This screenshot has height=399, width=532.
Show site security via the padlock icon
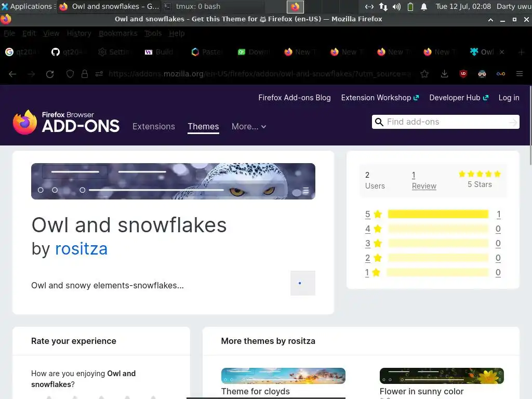click(85, 74)
